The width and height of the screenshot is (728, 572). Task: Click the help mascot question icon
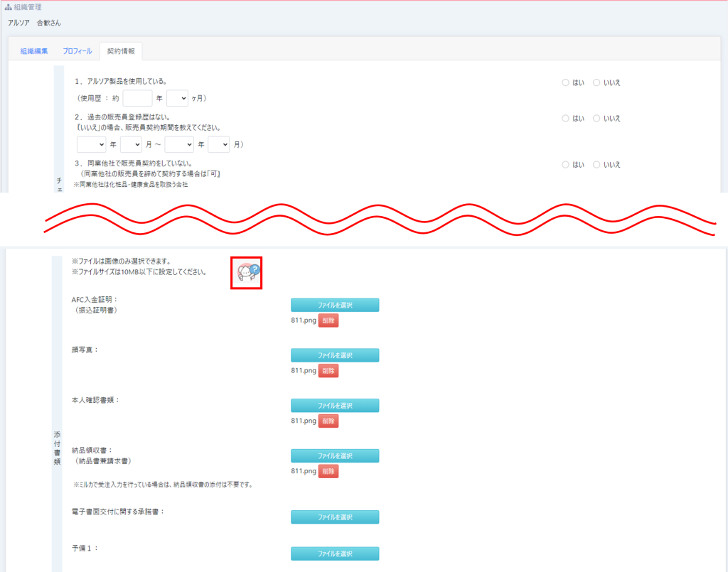(247, 273)
